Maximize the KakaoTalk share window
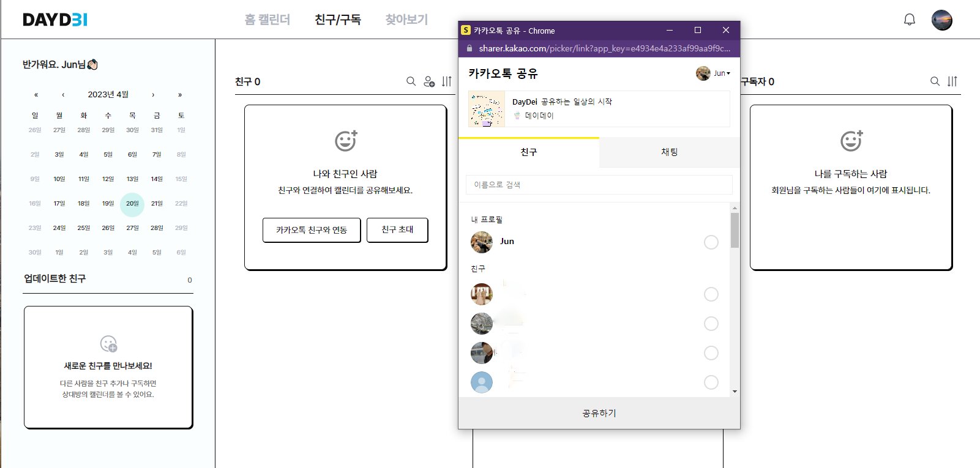Screen dimensions: 980x468 [698, 30]
